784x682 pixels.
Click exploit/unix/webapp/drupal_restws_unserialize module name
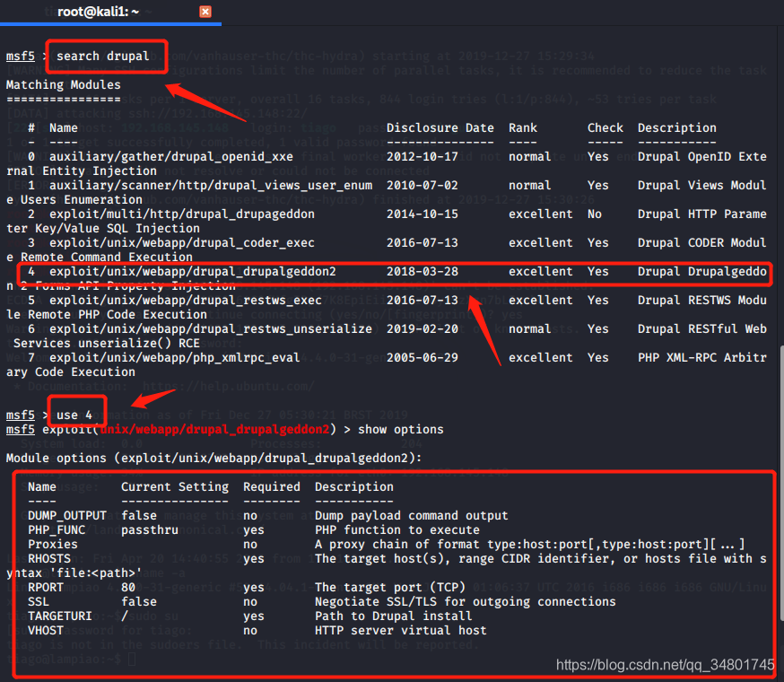click(211, 328)
